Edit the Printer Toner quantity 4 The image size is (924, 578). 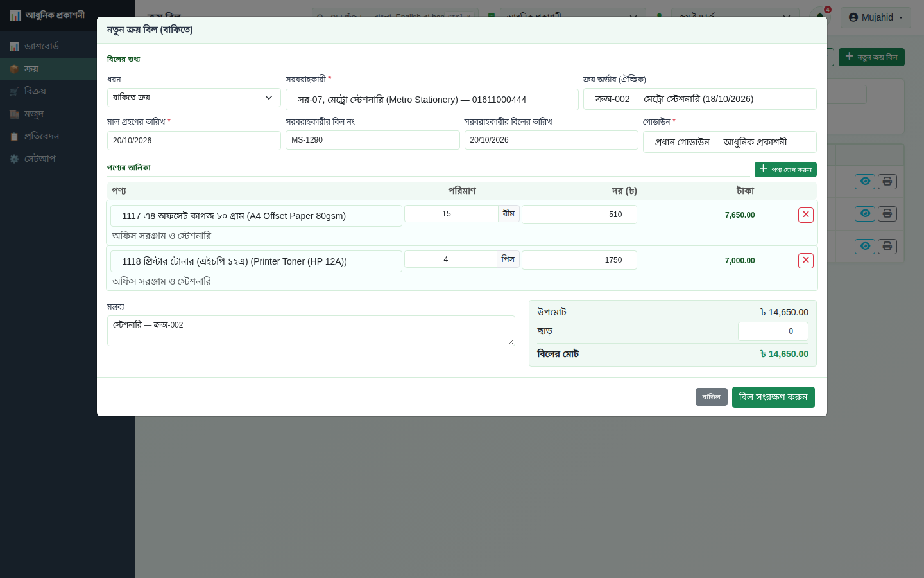(450, 259)
